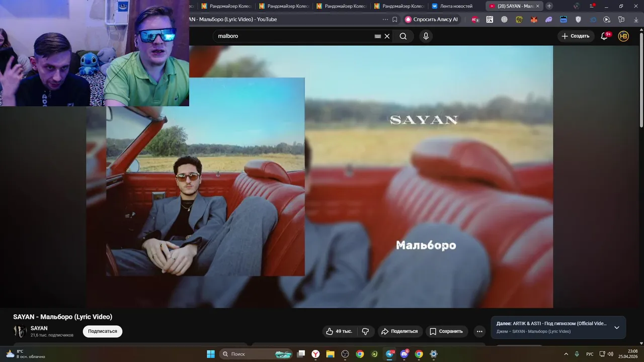Viewport: 644px width, 362px height.
Task: Open the clock showing 23:08
Action: click(627, 354)
